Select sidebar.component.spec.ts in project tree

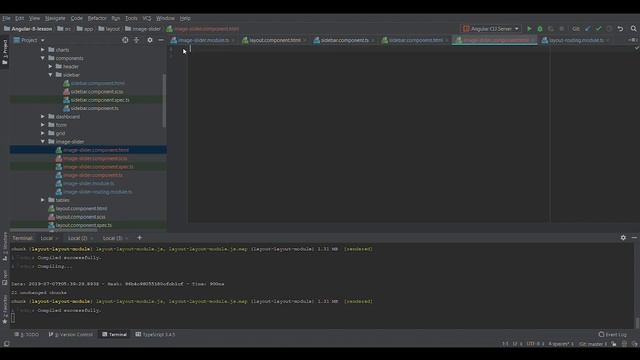pos(100,100)
